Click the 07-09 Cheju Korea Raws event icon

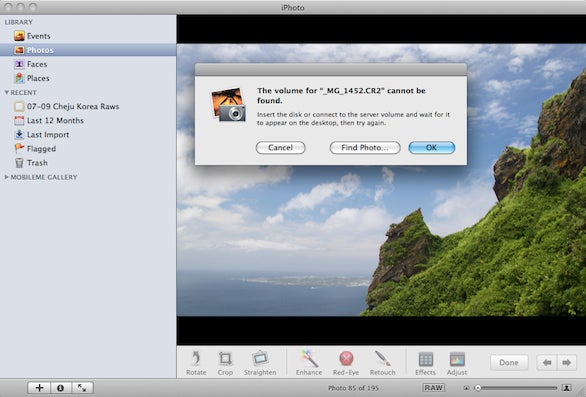[19, 107]
